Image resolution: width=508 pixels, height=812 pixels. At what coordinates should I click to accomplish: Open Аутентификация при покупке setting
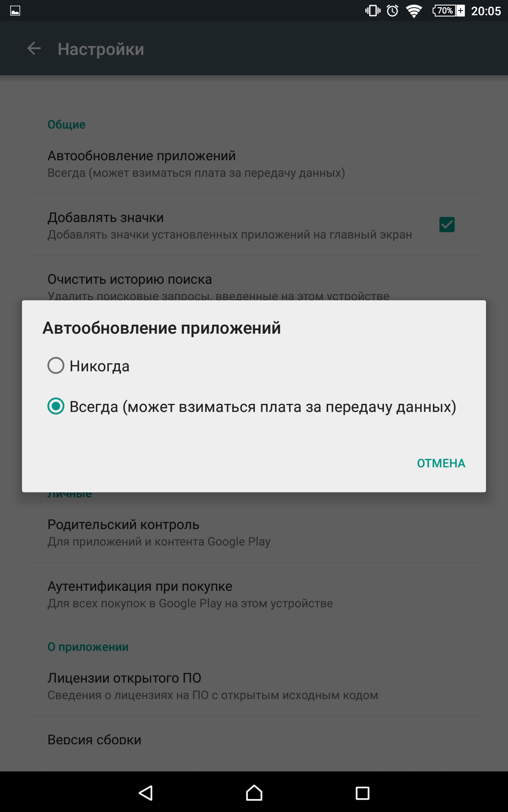coord(254,594)
